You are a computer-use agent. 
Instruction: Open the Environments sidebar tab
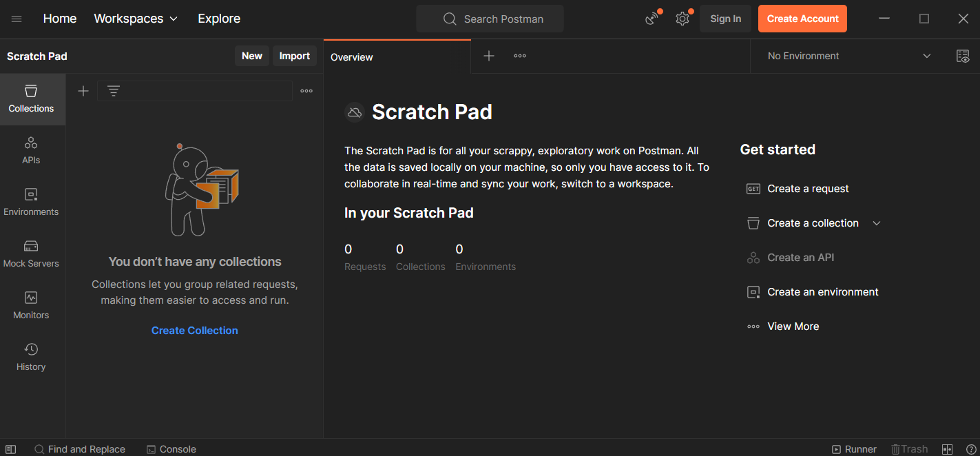point(31,203)
